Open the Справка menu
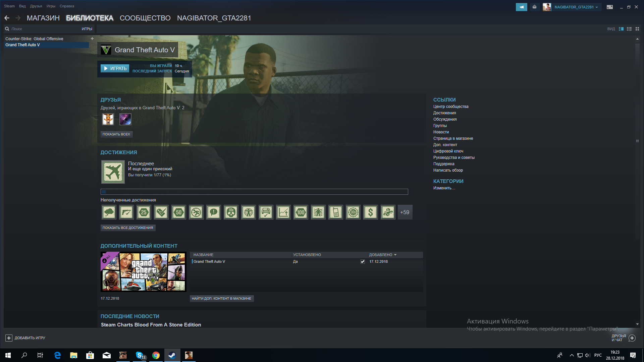This screenshot has height=362, width=644. pyautogui.click(x=67, y=6)
